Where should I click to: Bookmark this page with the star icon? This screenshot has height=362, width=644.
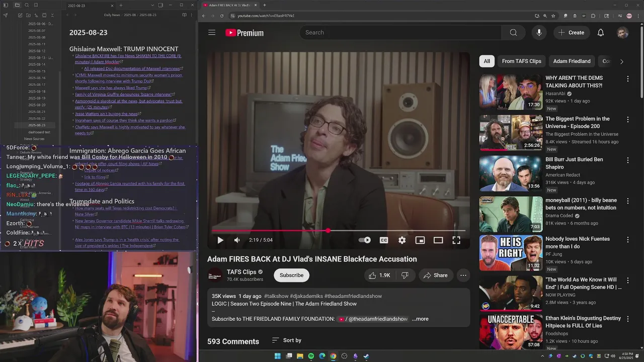[553, 16]
